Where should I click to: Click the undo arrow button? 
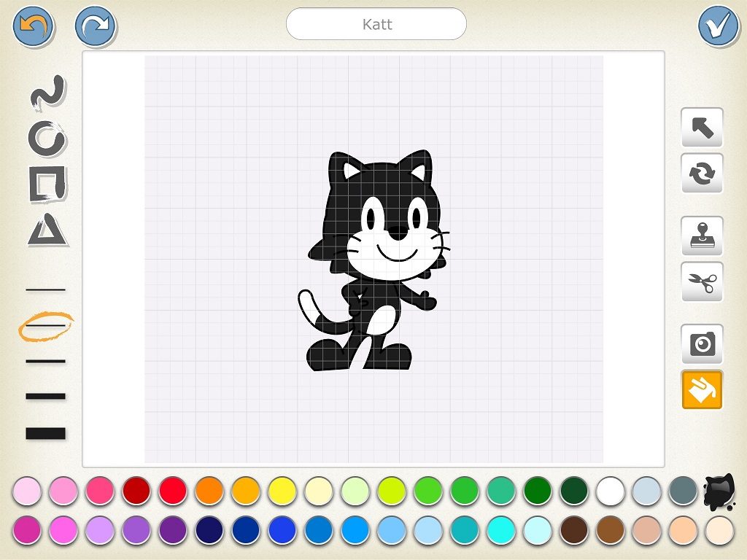pyautogui.click(x=33, y=26)
